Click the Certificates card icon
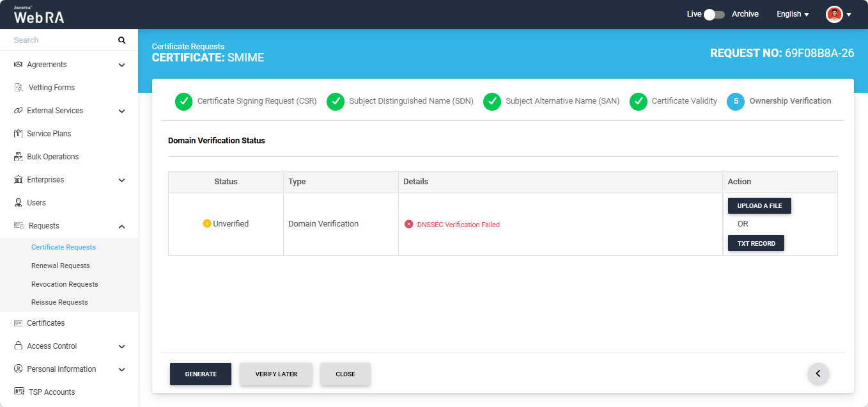The height and width of the screenshot is (407, 868). tap(18, 323)
